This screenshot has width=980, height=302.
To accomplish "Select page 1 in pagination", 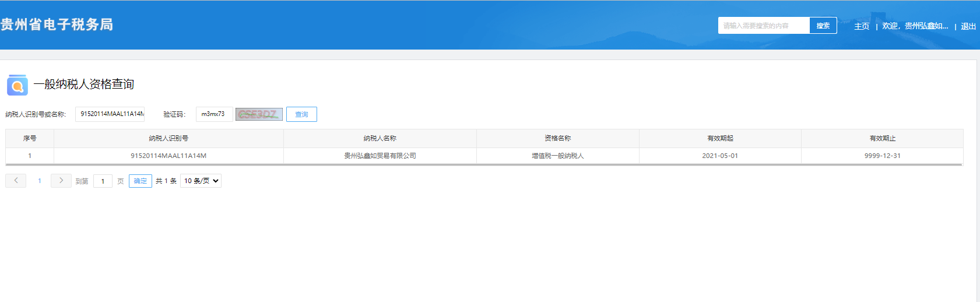I will (40, 181).
